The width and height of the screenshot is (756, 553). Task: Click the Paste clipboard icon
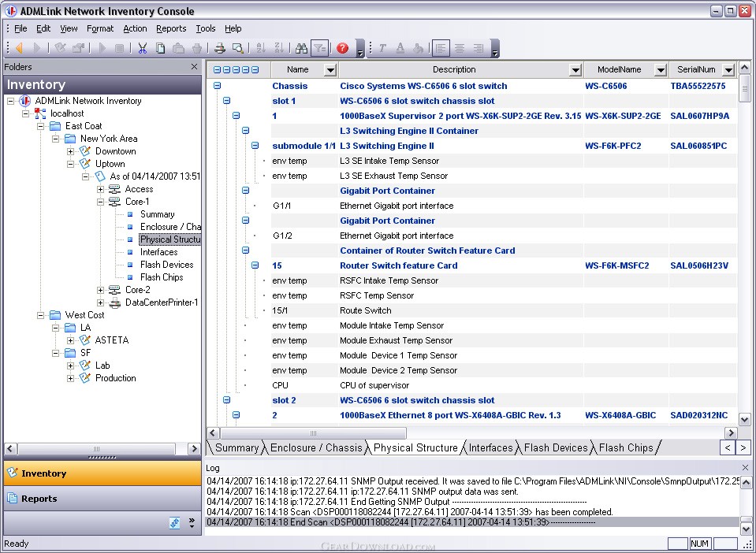178,48
